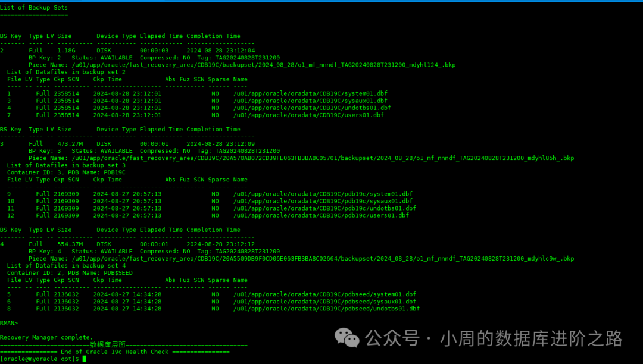This screenshot has width=643, height=364.
Task: Click backup size '554.37M' in set 4
Action: coord(70,244)
